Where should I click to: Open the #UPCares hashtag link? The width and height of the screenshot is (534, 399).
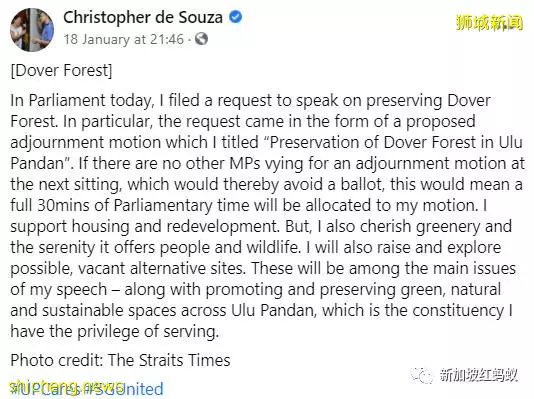click(45, 389)
